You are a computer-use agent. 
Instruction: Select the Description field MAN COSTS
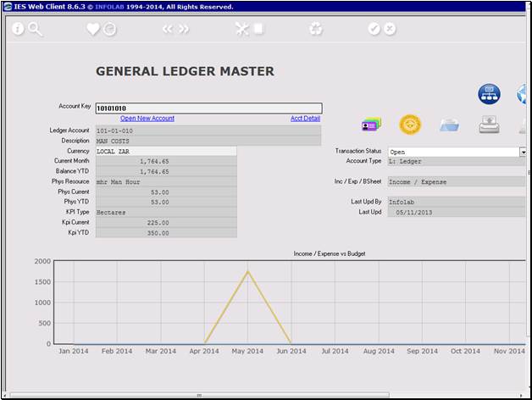pyautogui.click(x=208, y=141)
